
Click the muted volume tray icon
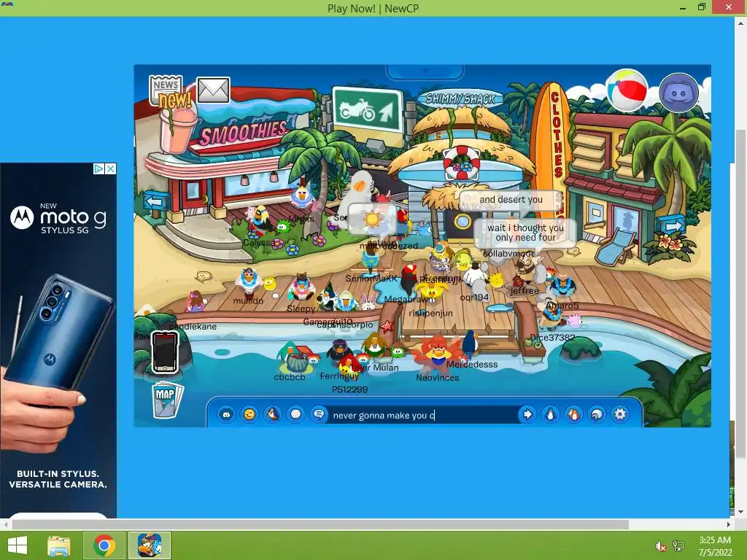tap(660, 546)
